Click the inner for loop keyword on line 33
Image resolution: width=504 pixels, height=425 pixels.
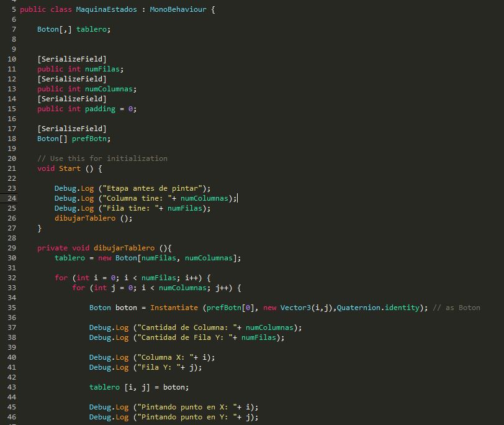(78, 288)
